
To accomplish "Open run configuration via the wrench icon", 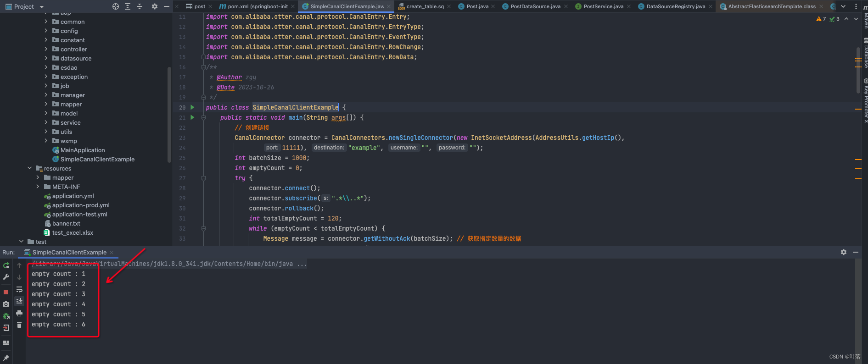I will [x=6, y=277].
